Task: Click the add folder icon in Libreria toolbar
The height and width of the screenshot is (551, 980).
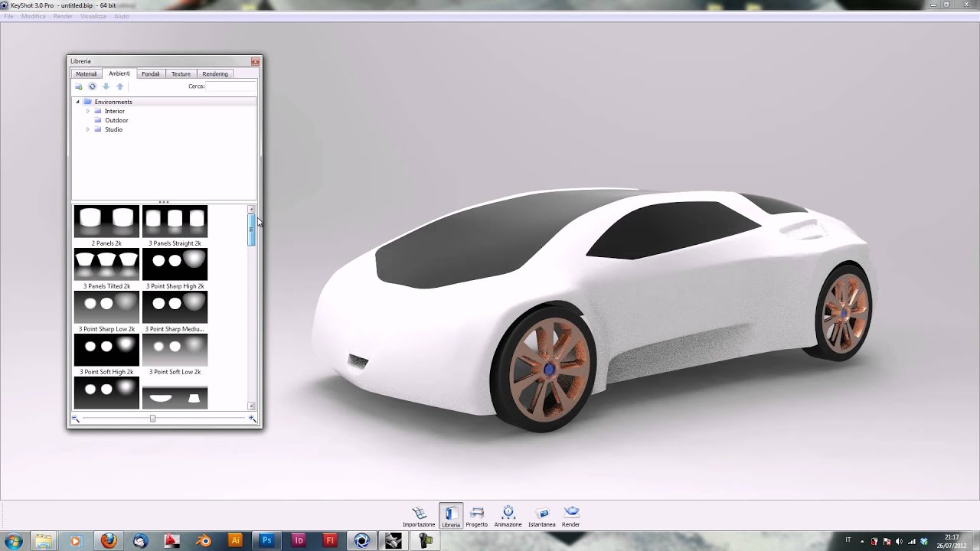Action: [x=78, y=86]
